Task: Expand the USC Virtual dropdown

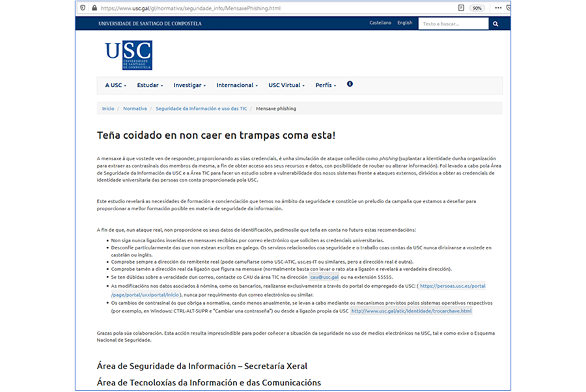Action: [x=286, y=85]
